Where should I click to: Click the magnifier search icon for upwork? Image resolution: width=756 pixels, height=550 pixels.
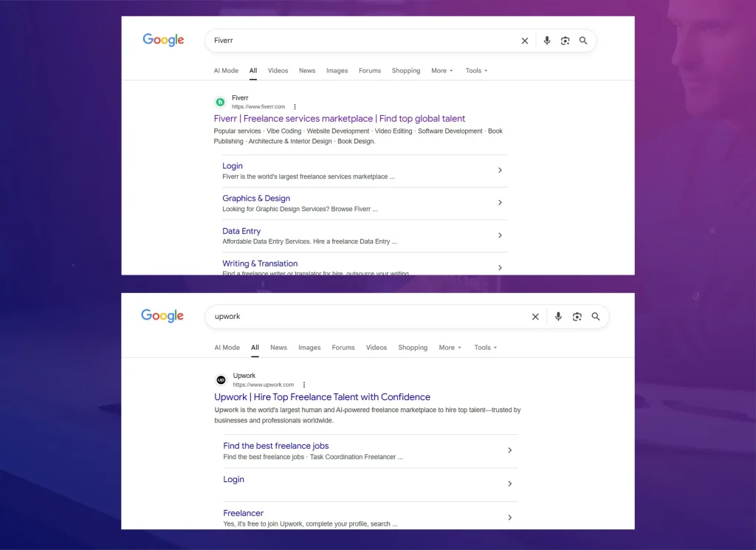pyautogui.click(x=596, y=316)
